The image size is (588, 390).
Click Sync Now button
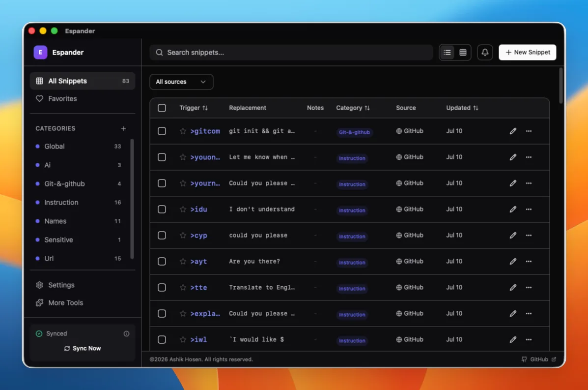point(83,348)
